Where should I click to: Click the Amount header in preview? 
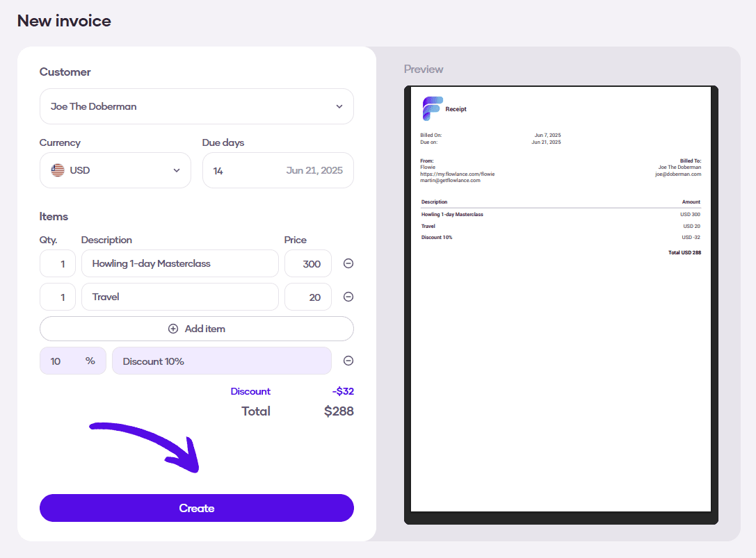691,202
